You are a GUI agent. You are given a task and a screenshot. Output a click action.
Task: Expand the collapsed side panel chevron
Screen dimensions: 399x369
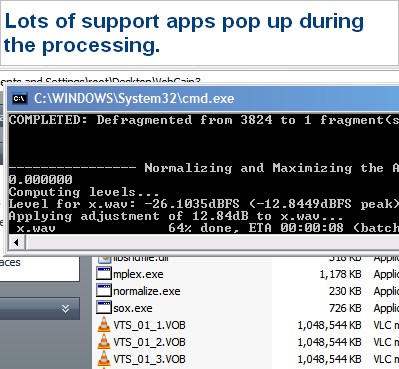pyautogui.click(x=66, y=309)
